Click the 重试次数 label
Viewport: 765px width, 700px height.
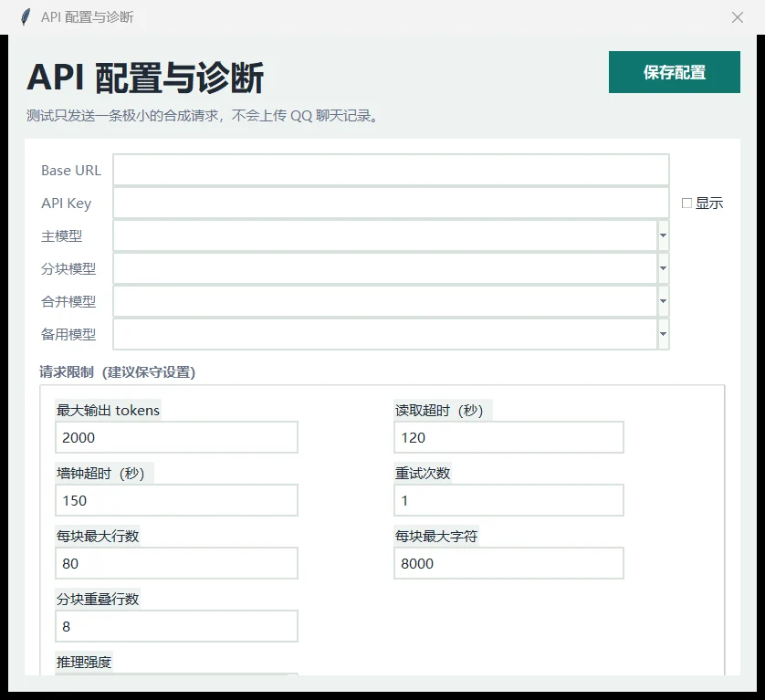423,473
